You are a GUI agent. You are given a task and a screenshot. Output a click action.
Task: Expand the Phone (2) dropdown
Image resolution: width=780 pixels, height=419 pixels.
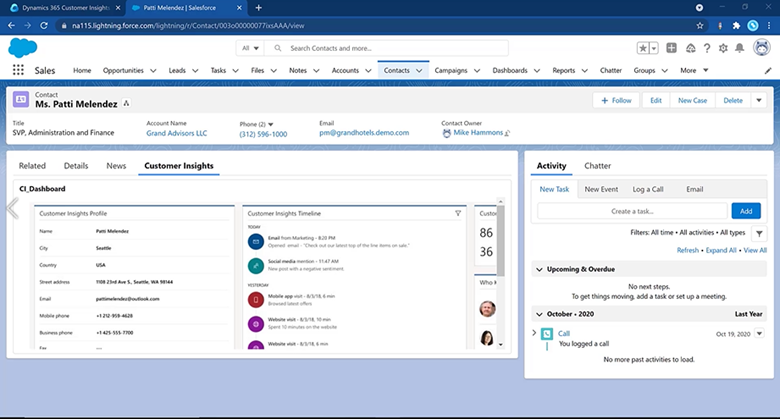click(x=271, y=124)
